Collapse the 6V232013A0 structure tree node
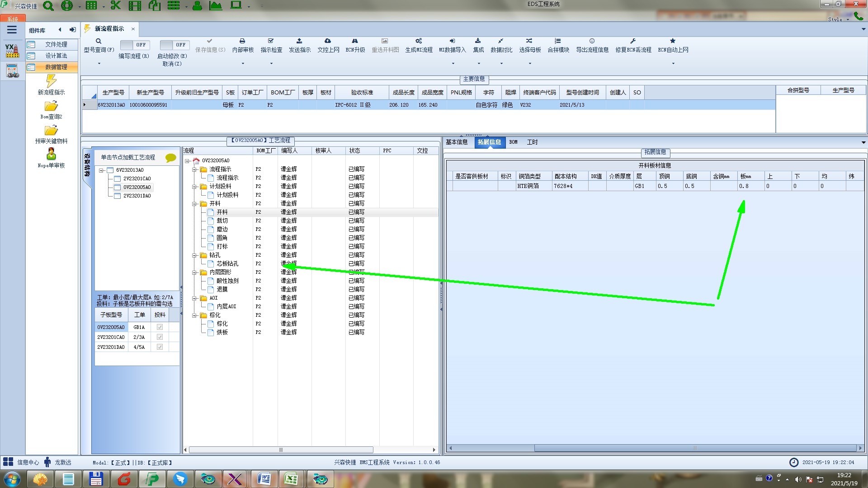 tap(102, 170)
